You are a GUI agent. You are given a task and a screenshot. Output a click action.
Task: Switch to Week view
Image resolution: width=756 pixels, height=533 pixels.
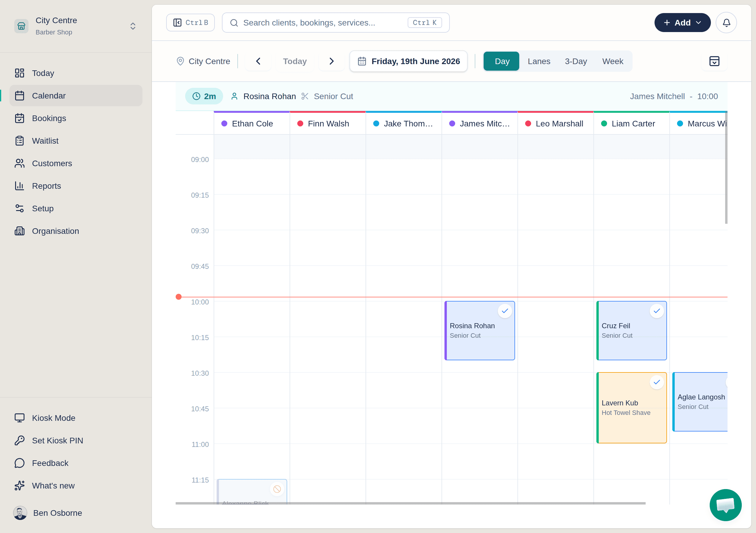612,61
